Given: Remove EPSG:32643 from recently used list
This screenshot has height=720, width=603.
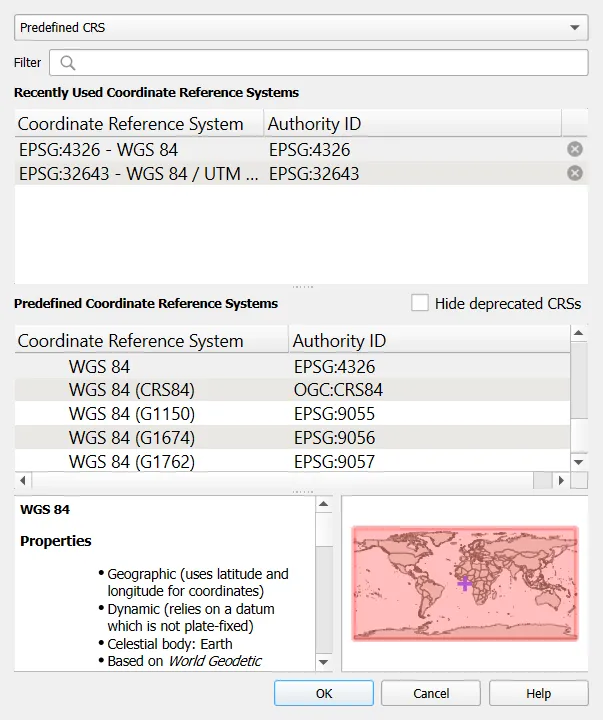Looking at the screenshot, I should pos(575,173).
